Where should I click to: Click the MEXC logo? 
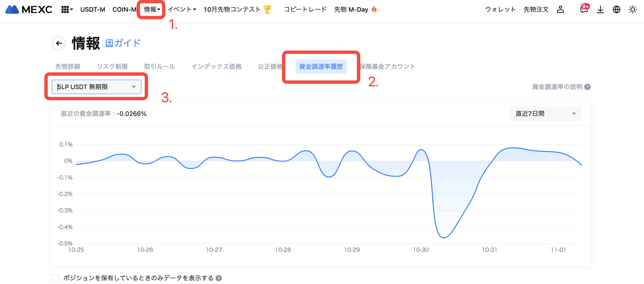point(29,9)
